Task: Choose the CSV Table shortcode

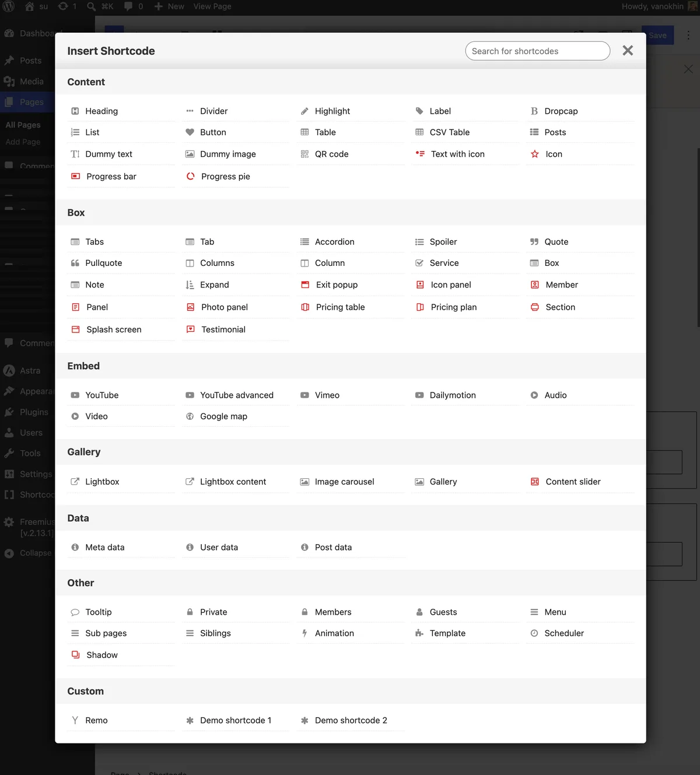Action: point(466,132)
